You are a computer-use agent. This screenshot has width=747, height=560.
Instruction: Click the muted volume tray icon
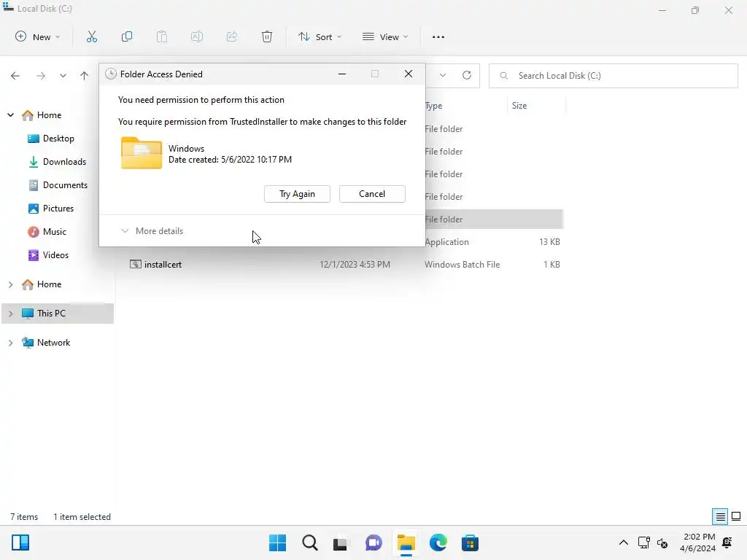tap(662, 542)
